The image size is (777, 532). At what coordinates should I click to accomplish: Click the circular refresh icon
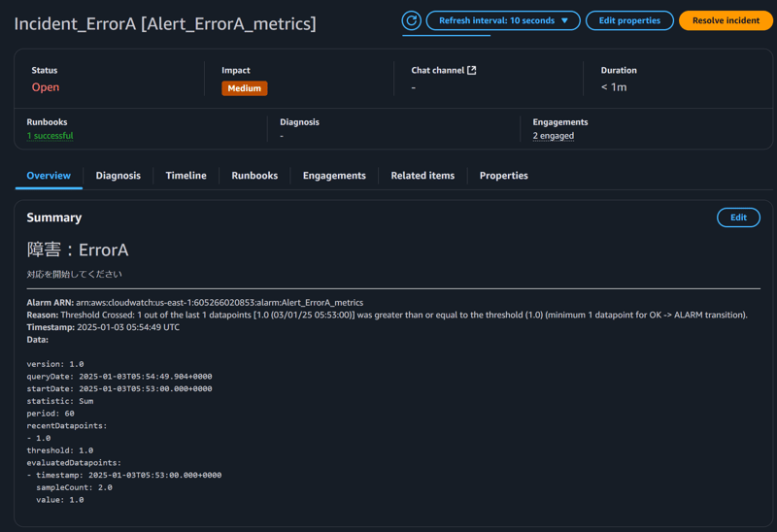(412, 20)
